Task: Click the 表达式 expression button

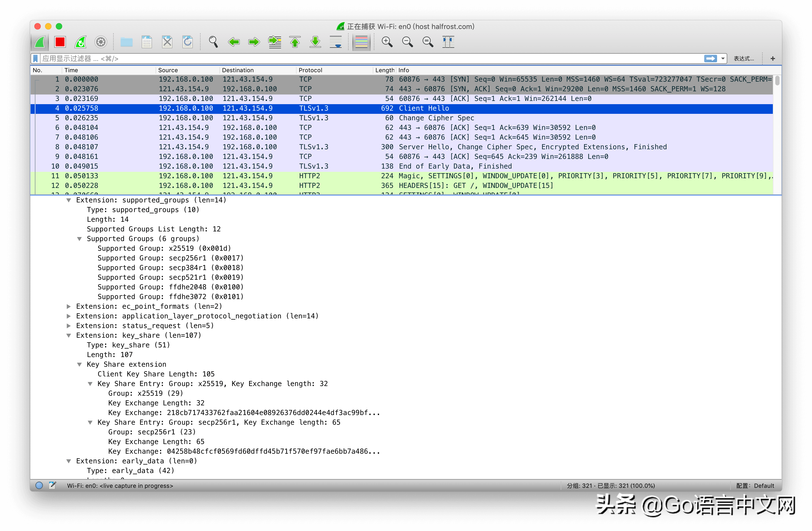Action: point(744,59)
